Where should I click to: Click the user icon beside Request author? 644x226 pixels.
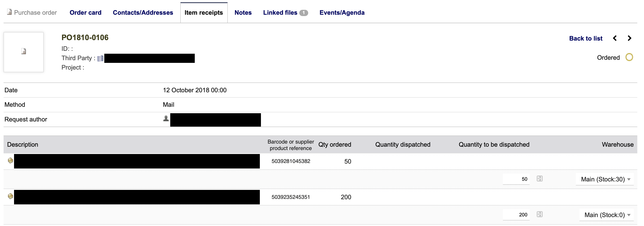[166, 119]
